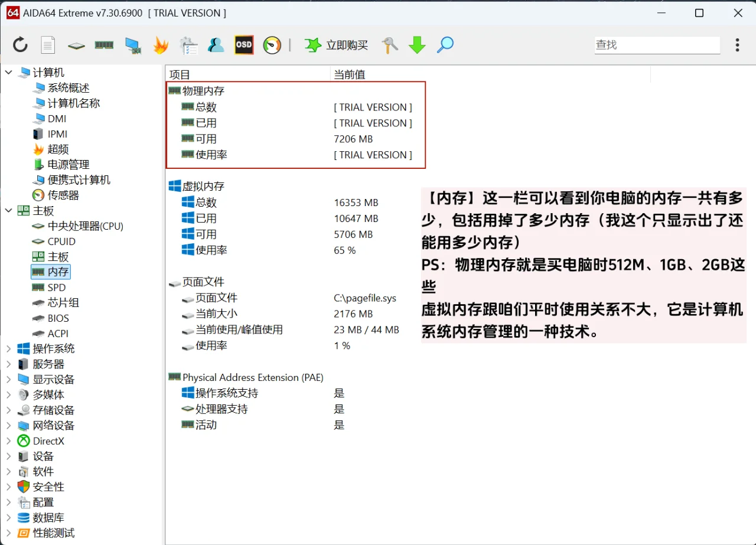This screenshot has width=756, height=545.
Task: Select the 内存 tree item
Action: 58,272
